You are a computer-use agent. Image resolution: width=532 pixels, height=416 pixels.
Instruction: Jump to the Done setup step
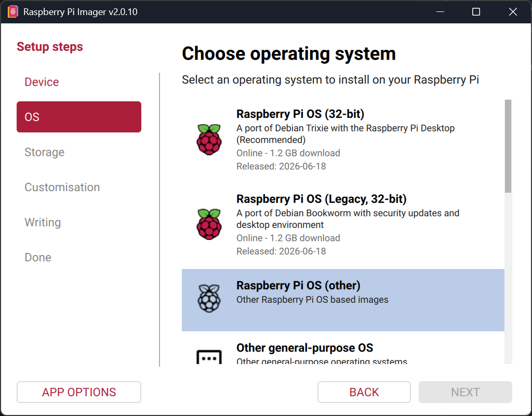point(79,257)
